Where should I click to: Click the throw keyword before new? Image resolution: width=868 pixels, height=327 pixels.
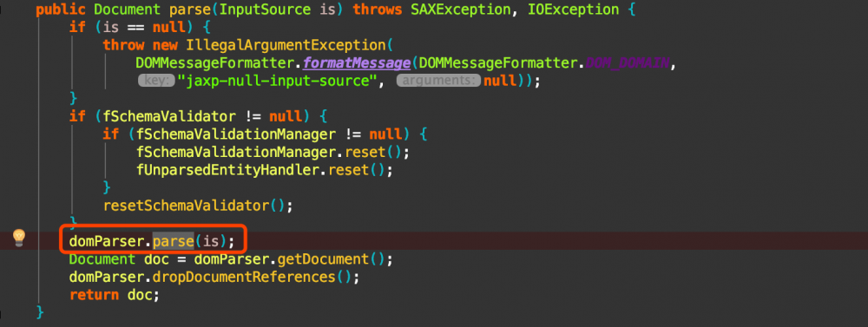coord(123,45)
